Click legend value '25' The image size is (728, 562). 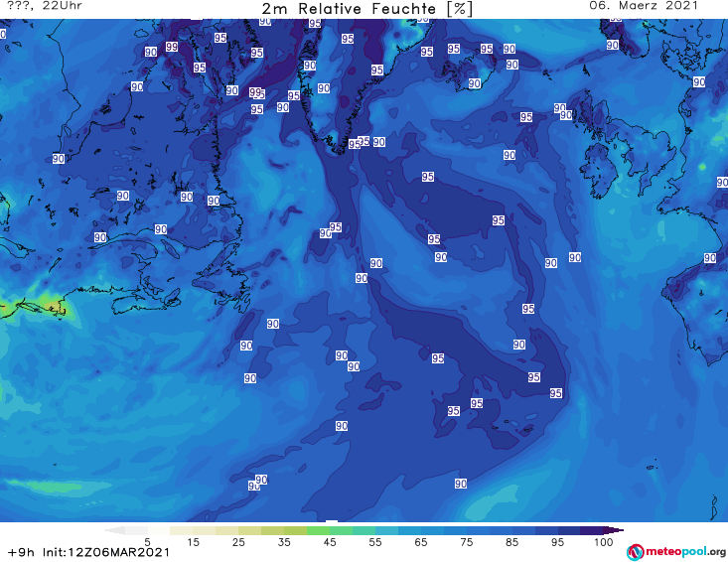pos(238,542)
